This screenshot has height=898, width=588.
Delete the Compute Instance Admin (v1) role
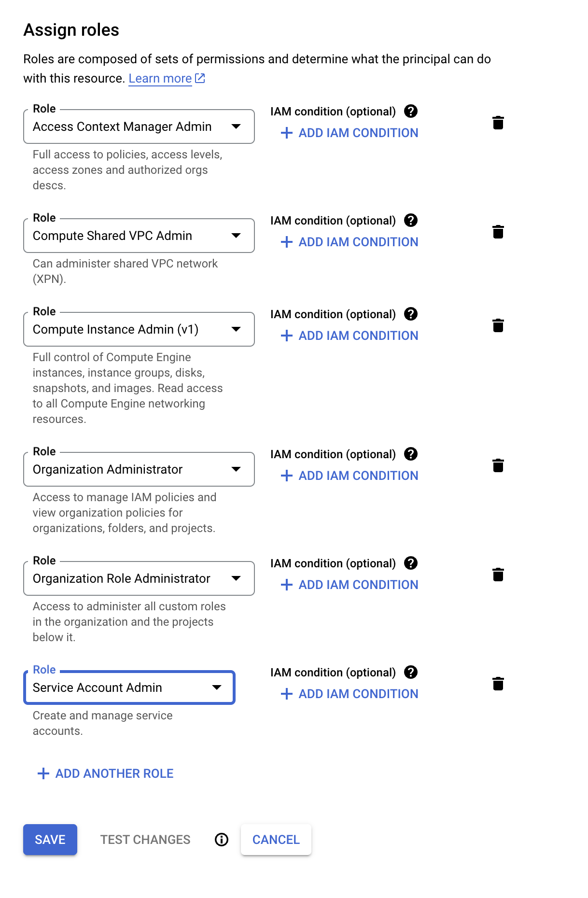(498, 325)
